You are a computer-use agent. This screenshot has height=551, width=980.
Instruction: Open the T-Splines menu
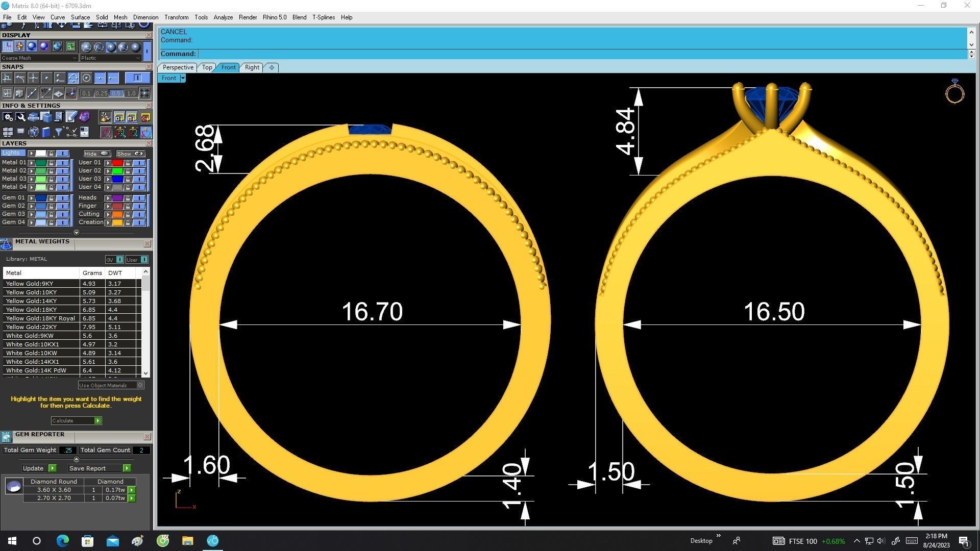pos(324,17)
